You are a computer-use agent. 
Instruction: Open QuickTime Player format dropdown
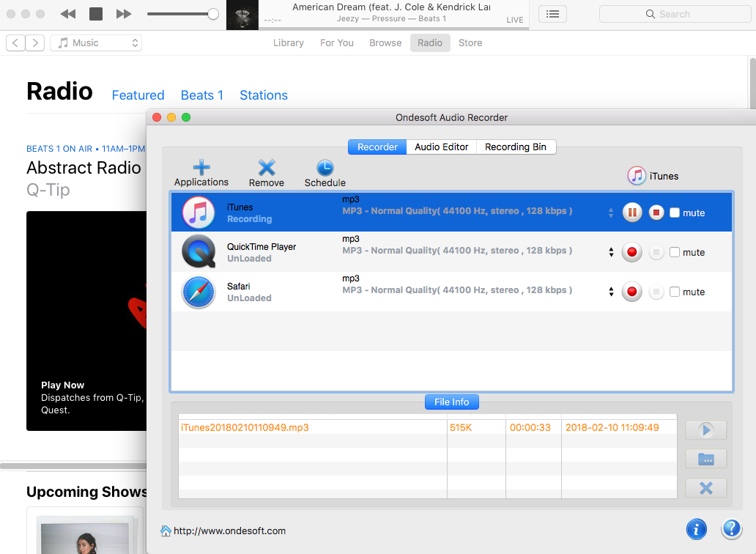[611, 252]
